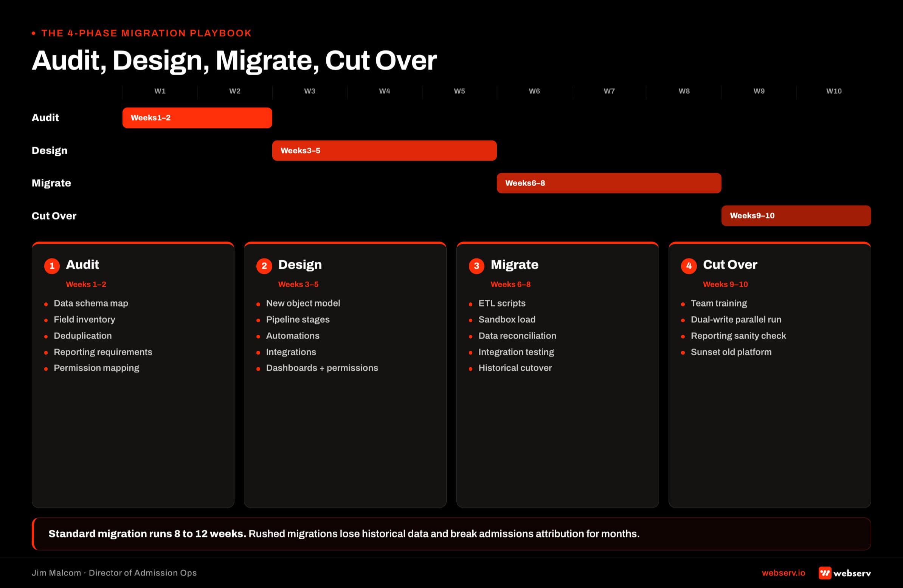Click the Migrate card heading
The image size is (903, 588).
515,265
